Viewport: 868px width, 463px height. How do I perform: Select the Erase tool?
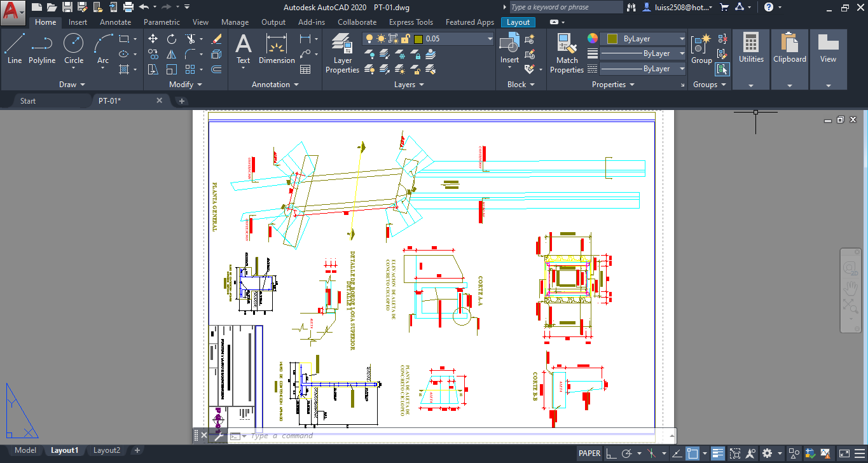[x=216, y=39]
